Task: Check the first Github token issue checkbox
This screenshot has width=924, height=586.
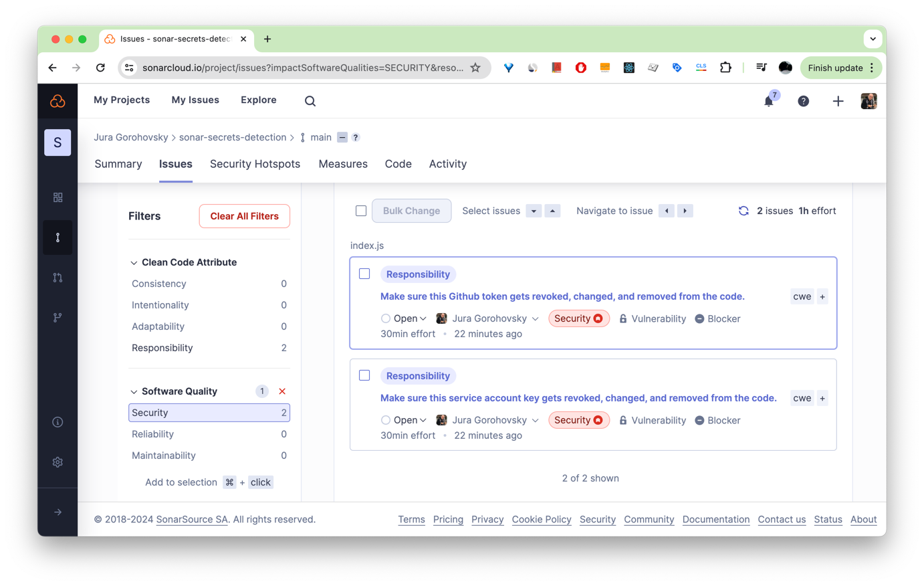Action: point(364,274)
